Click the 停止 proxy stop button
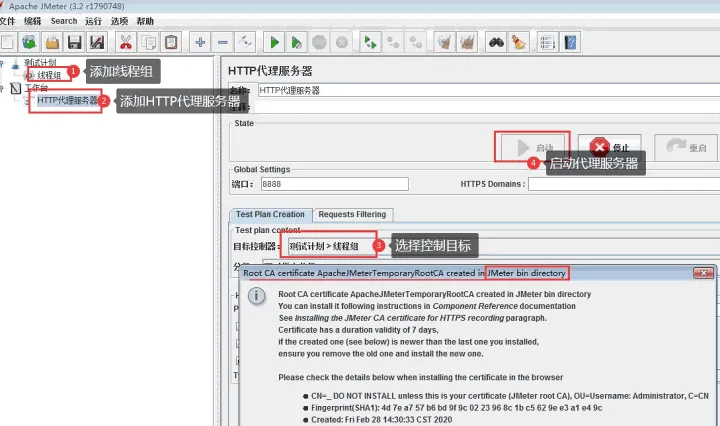 point(609,147)
